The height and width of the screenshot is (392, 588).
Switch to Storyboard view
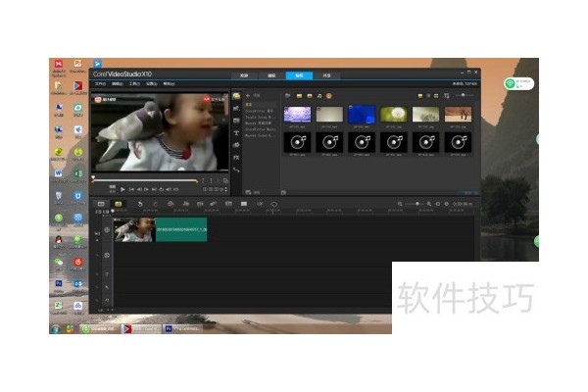[x=101, y=204]
